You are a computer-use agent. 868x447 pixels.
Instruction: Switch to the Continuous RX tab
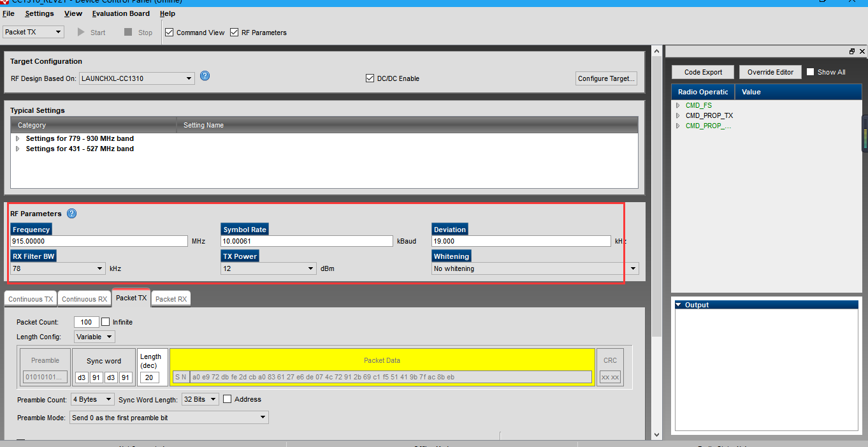point(84,299)
